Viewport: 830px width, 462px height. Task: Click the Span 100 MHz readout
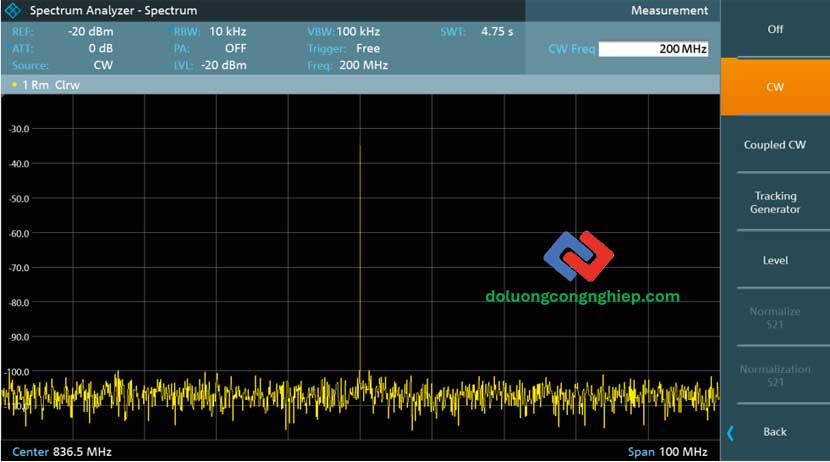[667, 451]
